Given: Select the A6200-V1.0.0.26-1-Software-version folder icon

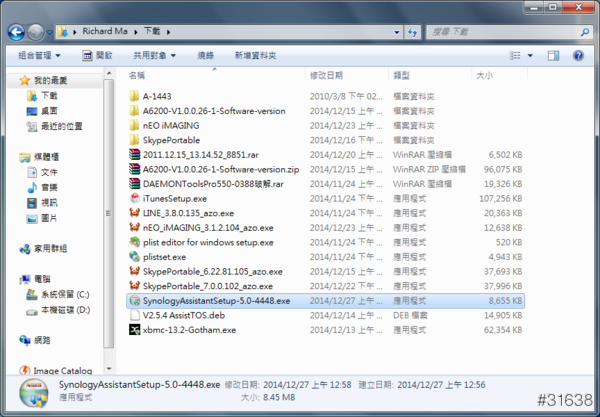Looking at the screenshot, I should pos(134,111).
